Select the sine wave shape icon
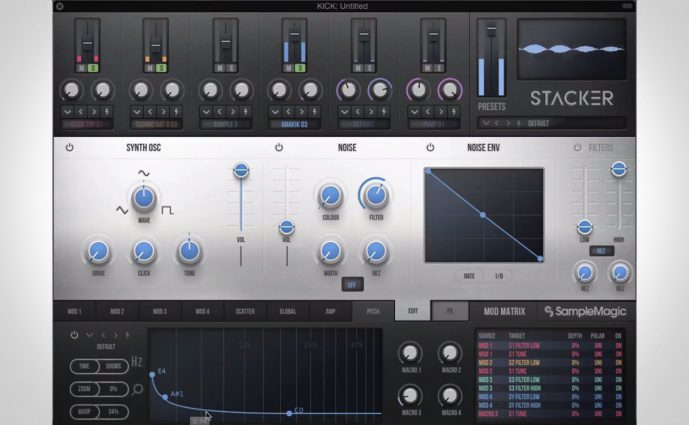Viewport: 689px width, 425px height. 143,173
